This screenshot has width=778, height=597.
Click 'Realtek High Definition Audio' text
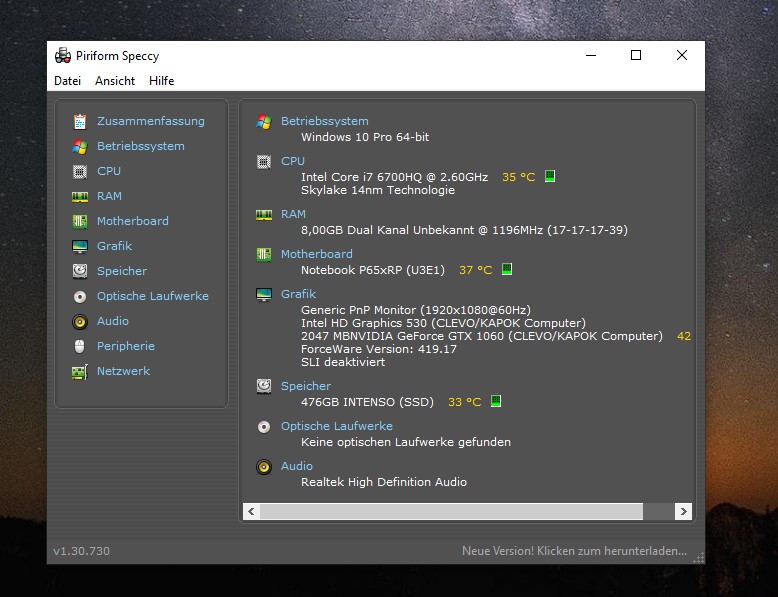coord(384,482)
